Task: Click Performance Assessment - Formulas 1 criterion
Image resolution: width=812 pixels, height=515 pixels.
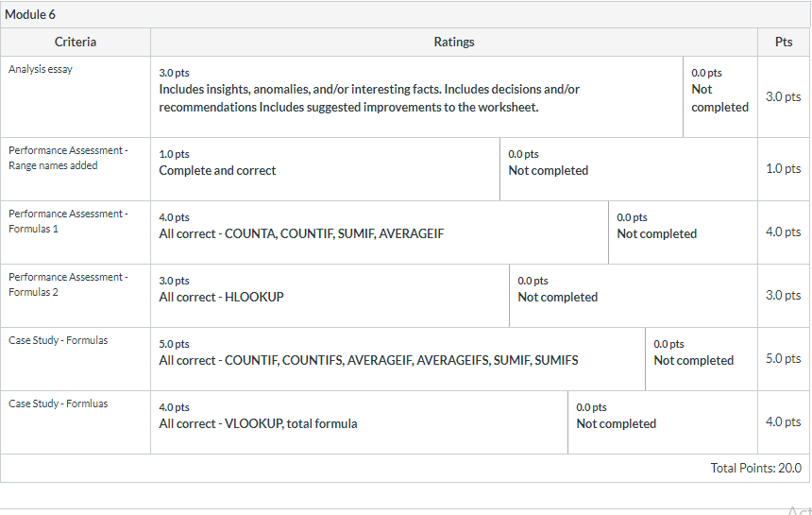Action: pos(68,221)
